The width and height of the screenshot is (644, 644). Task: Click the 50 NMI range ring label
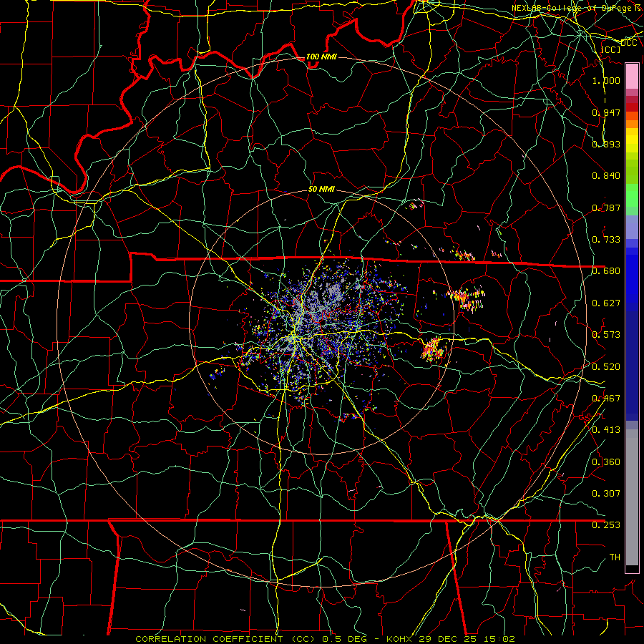[x=321, y=189]
